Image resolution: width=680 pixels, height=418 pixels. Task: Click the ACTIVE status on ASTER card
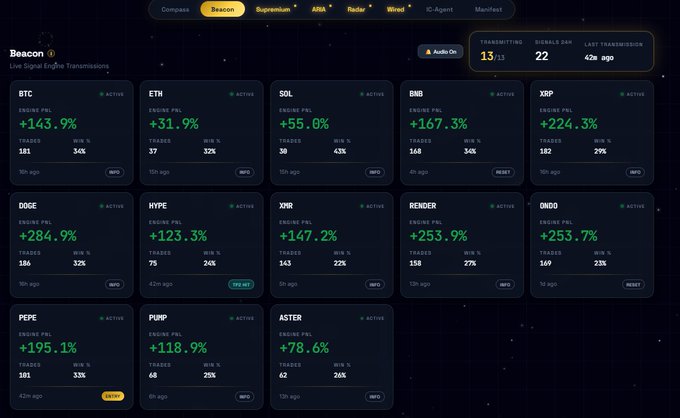click(372, 318)
